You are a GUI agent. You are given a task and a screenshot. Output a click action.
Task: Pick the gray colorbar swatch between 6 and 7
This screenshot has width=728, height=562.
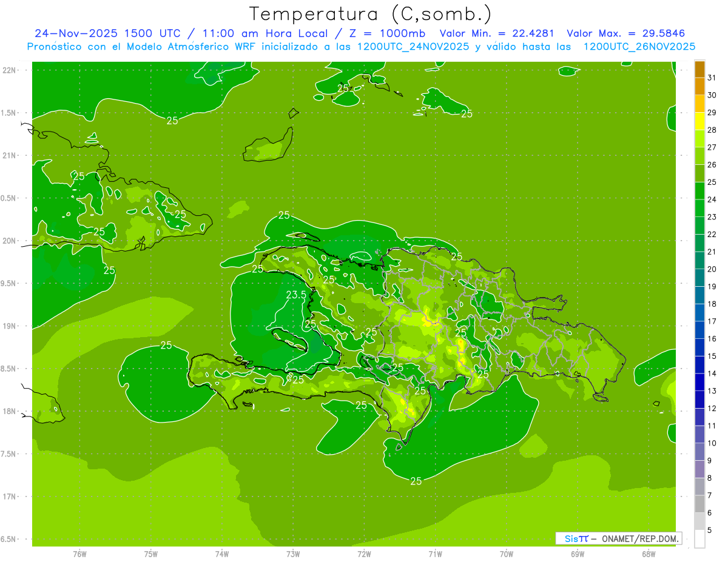[699, 504]
